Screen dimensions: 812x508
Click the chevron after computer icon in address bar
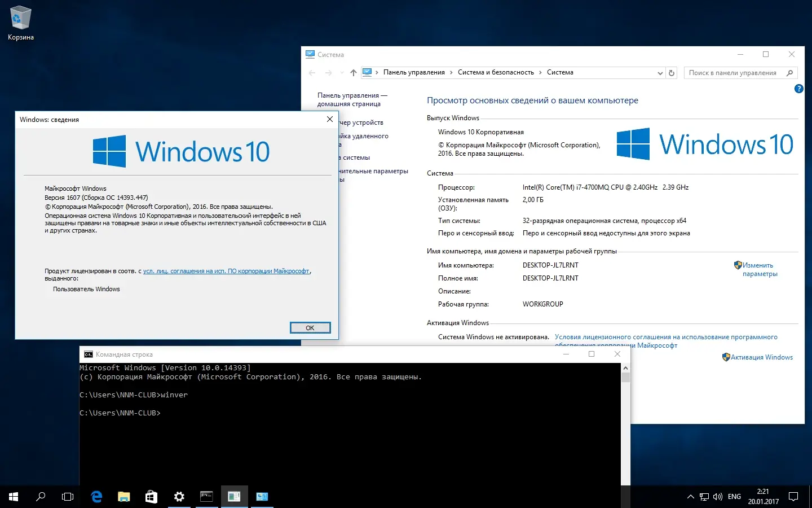(377, 73)
